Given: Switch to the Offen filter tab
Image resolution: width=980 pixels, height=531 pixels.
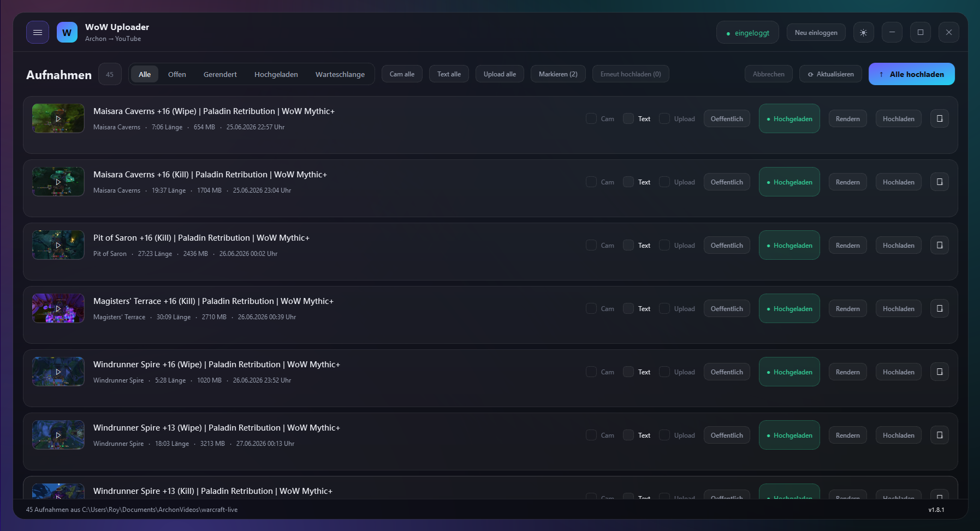Looking at the screenshot, I should click(x=177, y=74).
